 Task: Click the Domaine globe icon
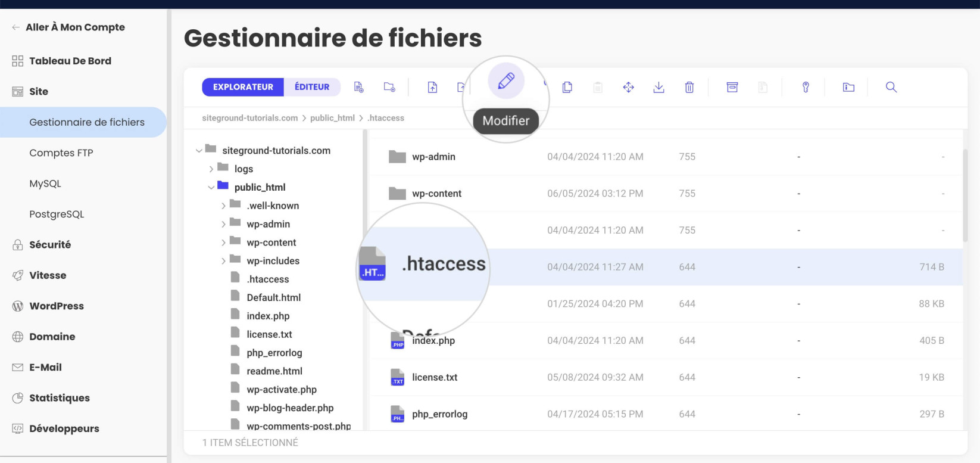[18, 337]
